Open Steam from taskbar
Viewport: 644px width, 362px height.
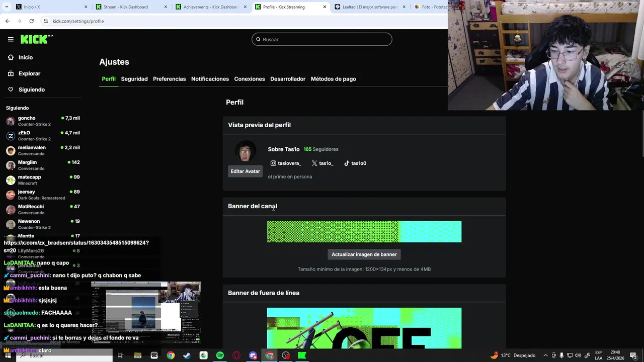click(187, 355)
